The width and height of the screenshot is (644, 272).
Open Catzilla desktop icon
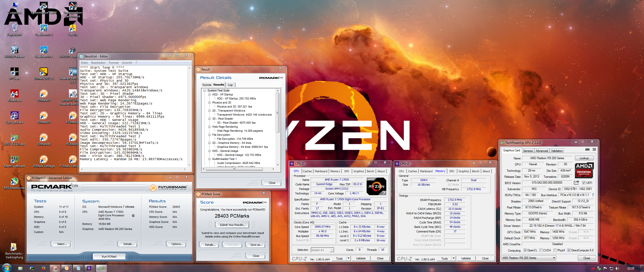pos(73,30)
